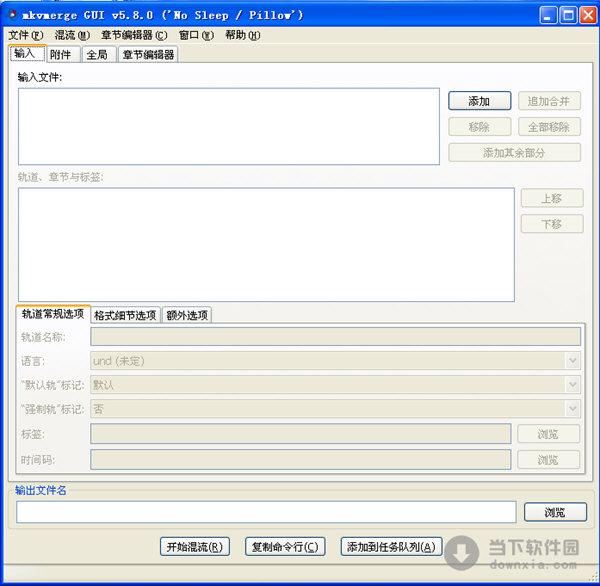Click the 添加到任务队列(A) button
600x586 pixels.
point(391,547)
